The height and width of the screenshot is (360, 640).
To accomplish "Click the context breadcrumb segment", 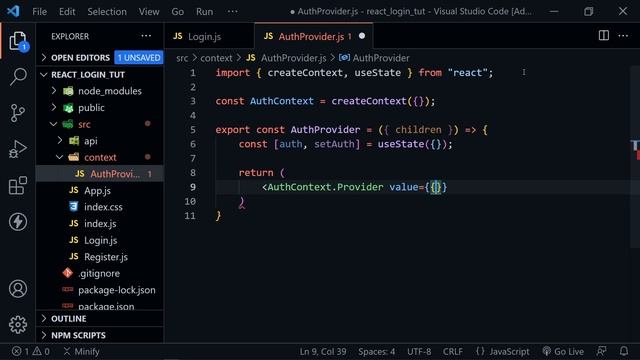I will coord(216,58).
